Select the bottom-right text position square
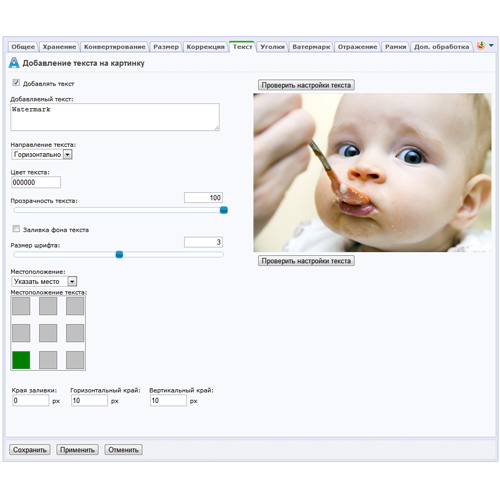The image size is (500, 500). click(x=75, y=360)
